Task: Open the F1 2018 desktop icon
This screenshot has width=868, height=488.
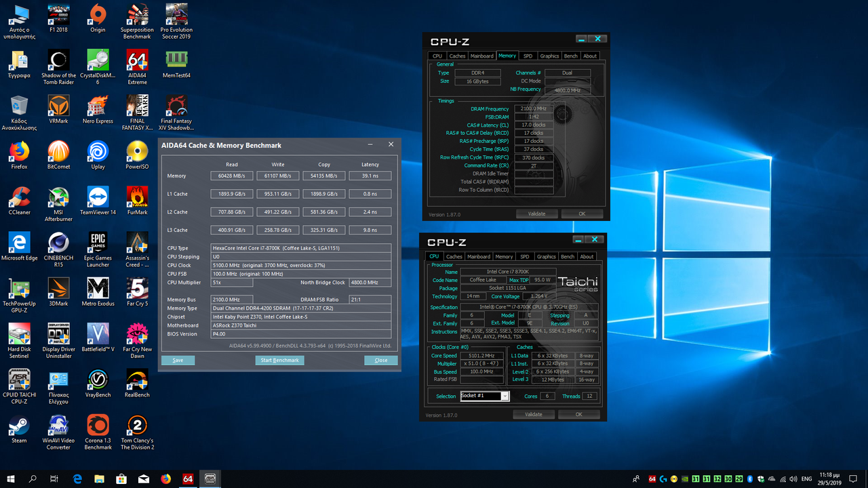Action: point(58,18)
